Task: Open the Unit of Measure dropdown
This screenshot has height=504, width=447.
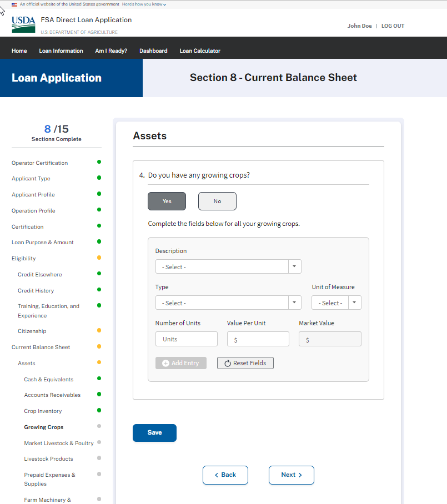Action: 336,303
